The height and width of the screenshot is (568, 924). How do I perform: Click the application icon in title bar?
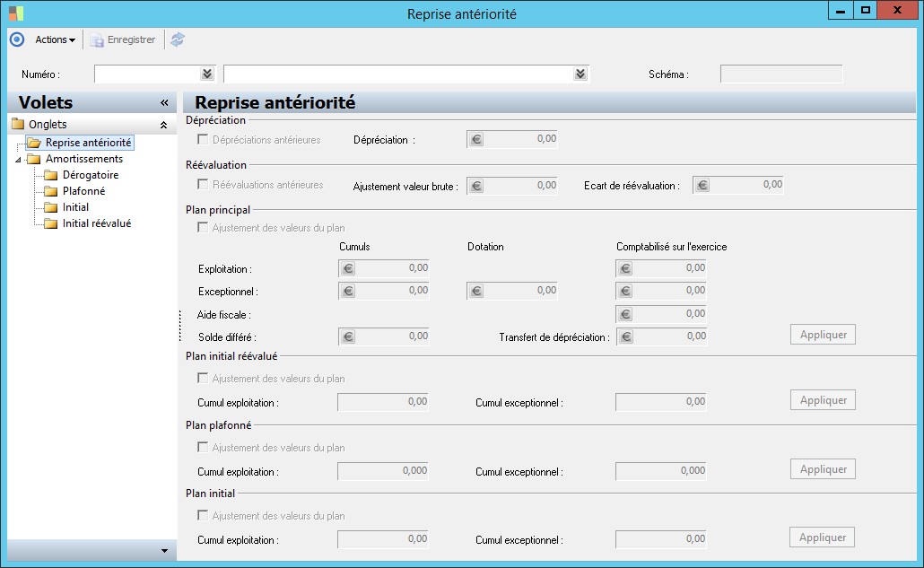coord(16,13)
